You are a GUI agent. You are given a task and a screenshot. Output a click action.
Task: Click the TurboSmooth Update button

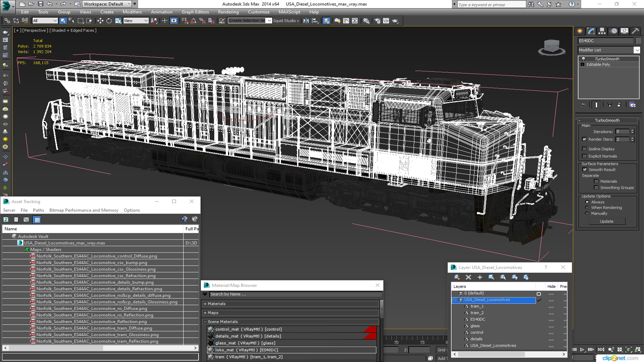click(x=606, y=222)
